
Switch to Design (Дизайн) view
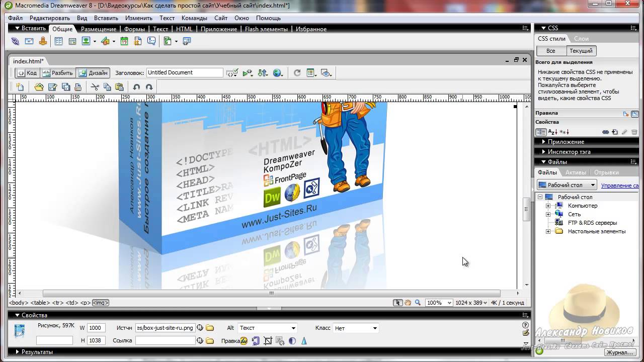tap(93, 73)
